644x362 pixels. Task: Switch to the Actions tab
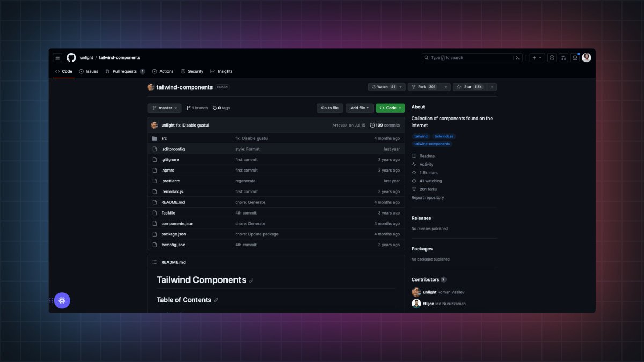point(163,71)
